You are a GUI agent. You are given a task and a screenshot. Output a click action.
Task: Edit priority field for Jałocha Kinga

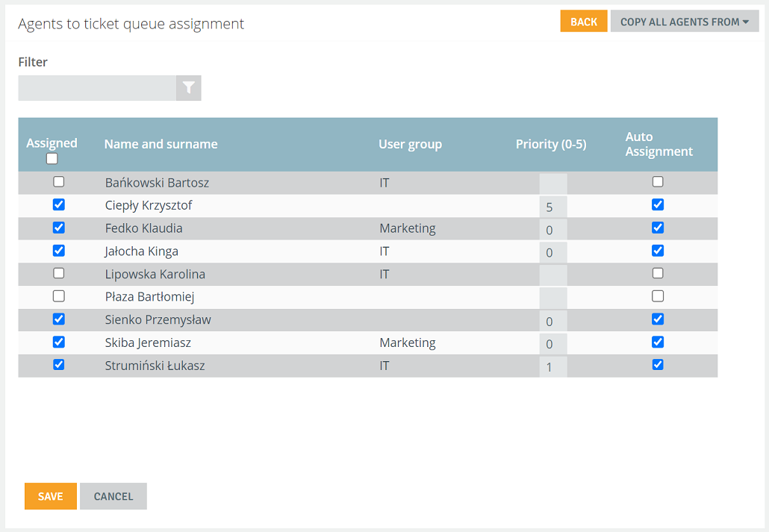click(x=553, y=252)
